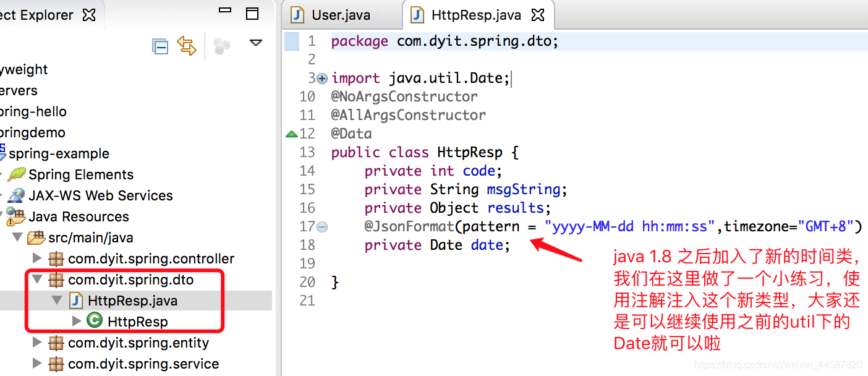Expand com.dyit.spring.service package
Viewport: 868px width, 376px height.
(x=37, y=363)
